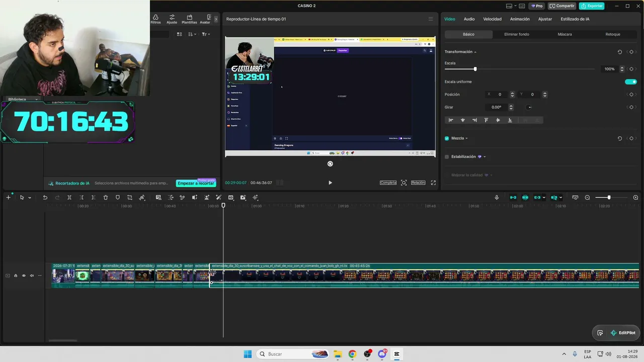Image resolution: width=644 pixels, height=362 pixels.
Task: Switch to the Audio properties tab
Action: [469, 19]
